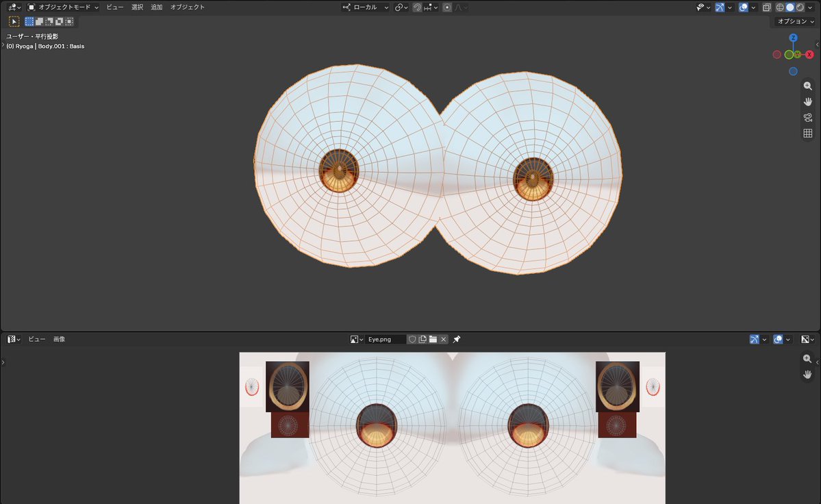Click the negative X axis gizmo circle
Image resolution: width=821 pixels, height=504 pixels.
pos(777,54)
